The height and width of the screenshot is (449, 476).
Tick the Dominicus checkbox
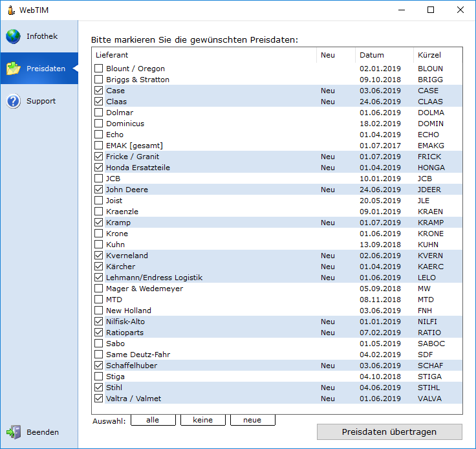[x=99, y=124]
